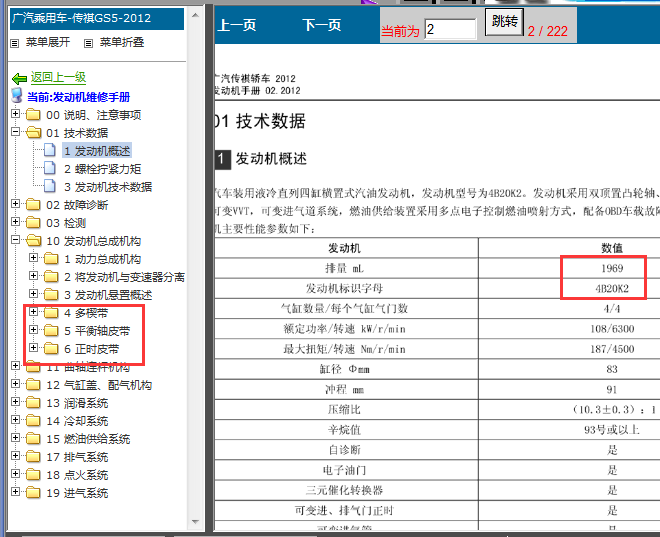Collapse the 10 发动机总成机构 node
Image resolution: width=660 pixels, height=537 pixels.
coord(16,240)
